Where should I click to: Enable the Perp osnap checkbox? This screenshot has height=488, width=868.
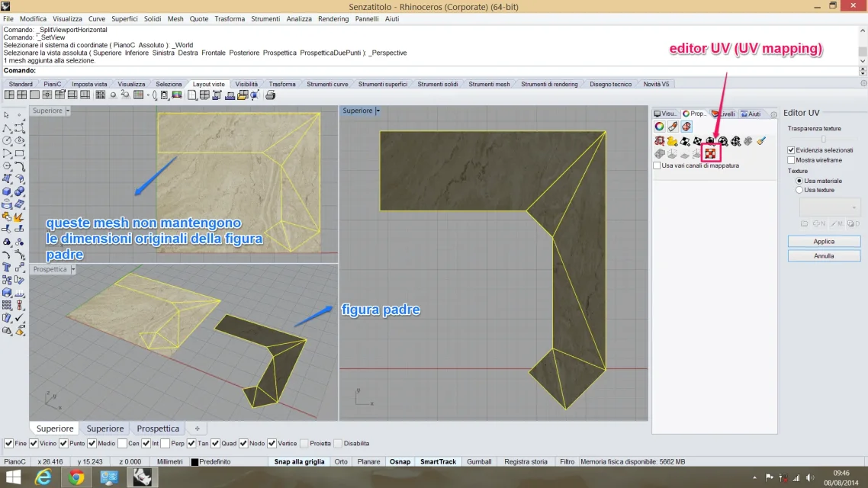[165, 443]
